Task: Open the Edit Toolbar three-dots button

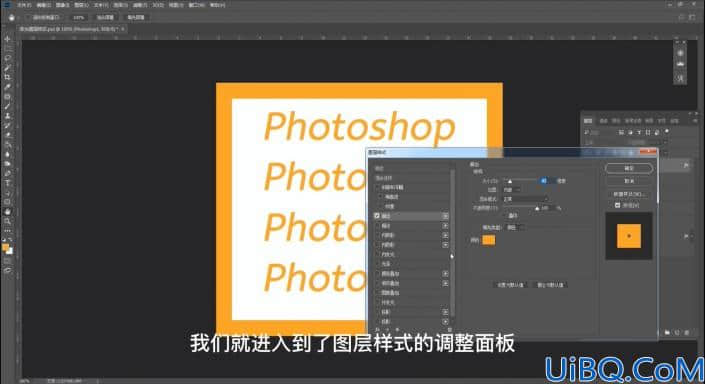Action: 7,231
